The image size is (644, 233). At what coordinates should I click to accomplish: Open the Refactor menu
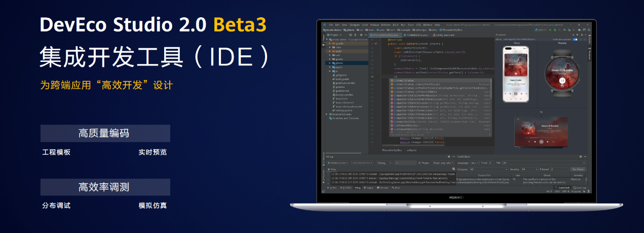(386, 25)
